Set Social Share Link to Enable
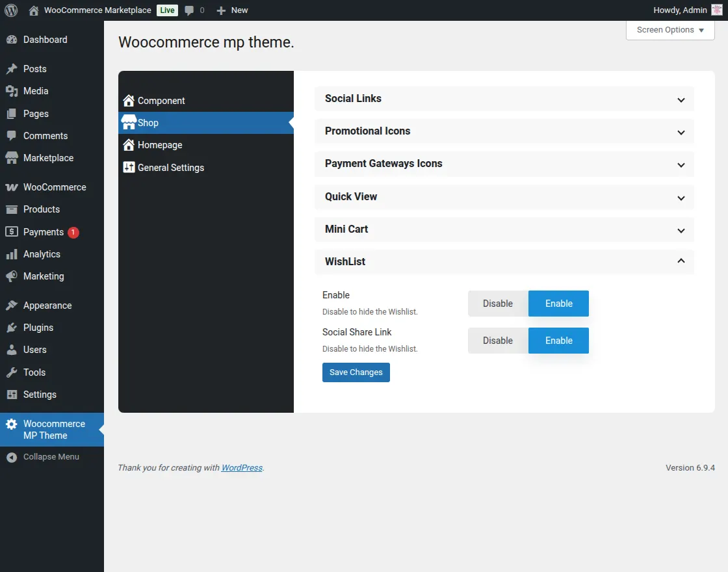Screen dimensions: 728x572 coord(558,341)
